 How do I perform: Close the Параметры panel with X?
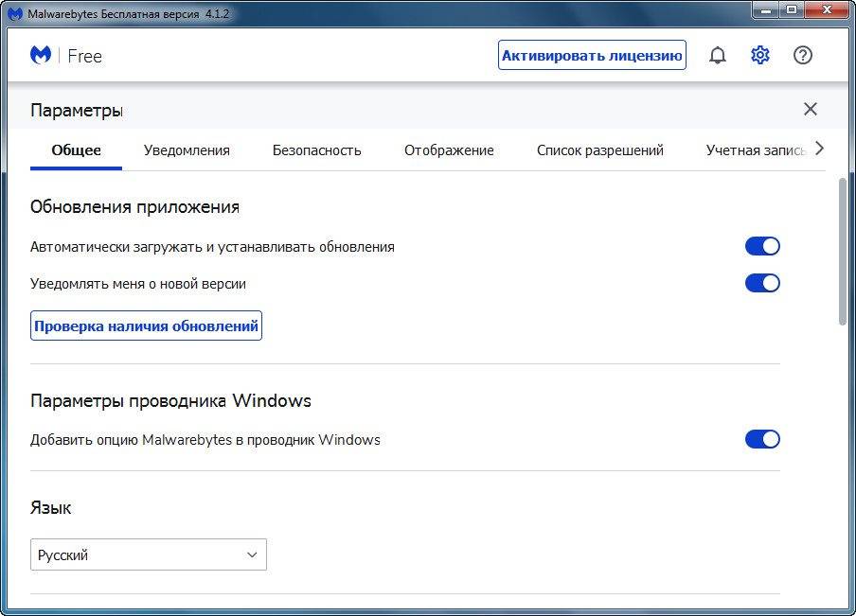click(x=811, y=109)
